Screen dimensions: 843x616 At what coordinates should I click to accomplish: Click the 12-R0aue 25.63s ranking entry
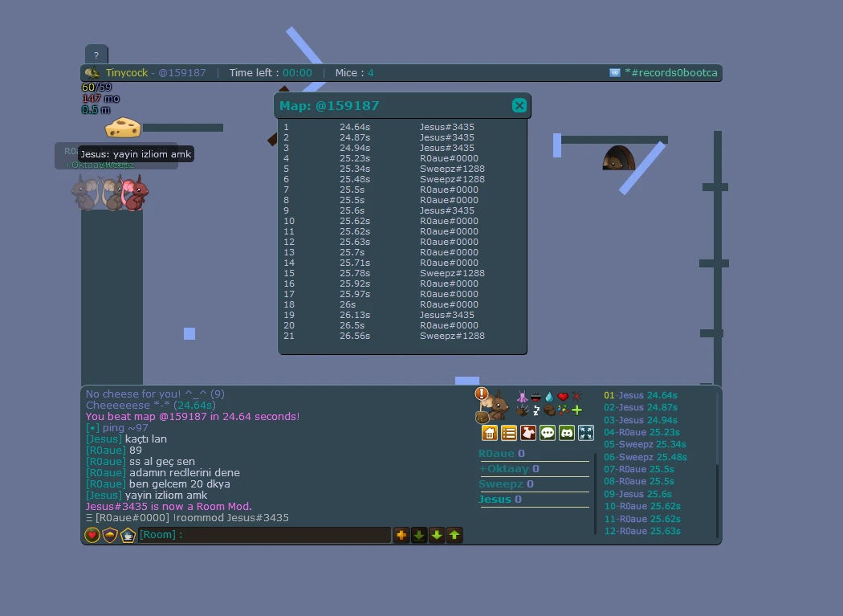point(642,531)
